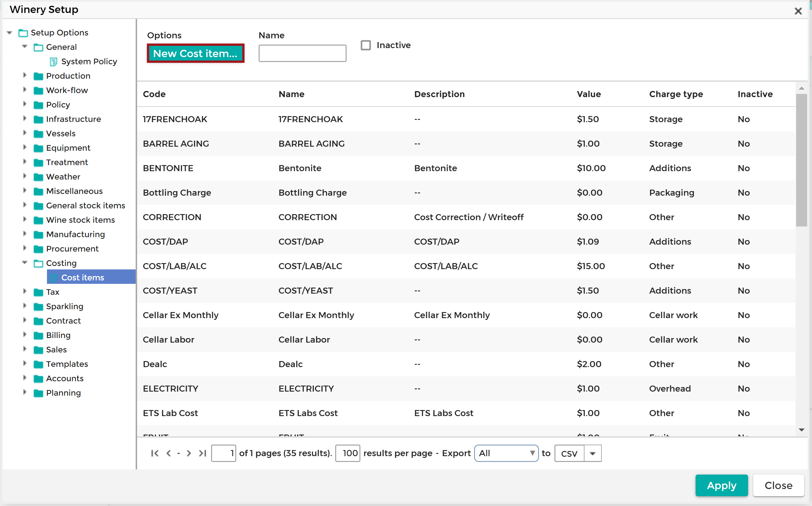812x506 pixels.
Task: Click the Sales folder icon
Action: pos(39,350)
